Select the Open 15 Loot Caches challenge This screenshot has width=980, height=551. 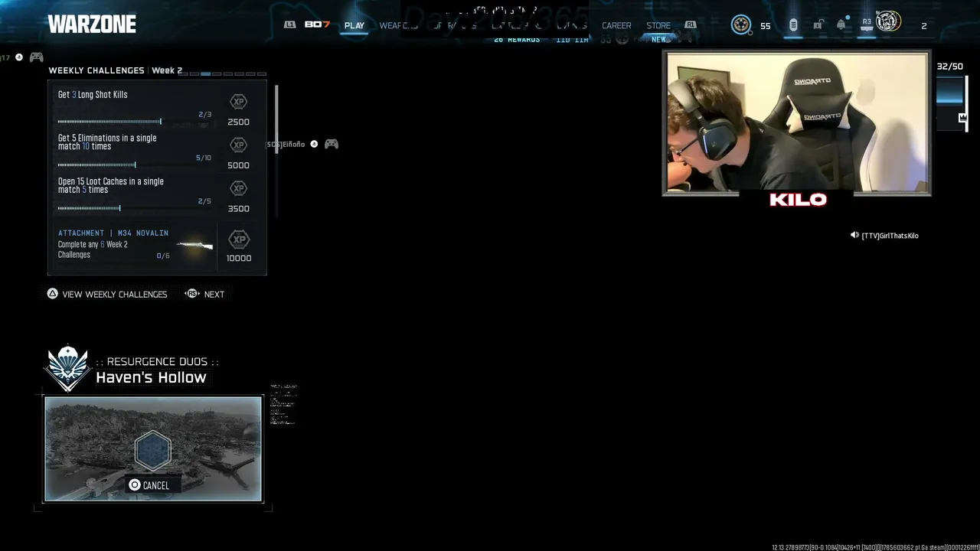click(x=111, y=186)
